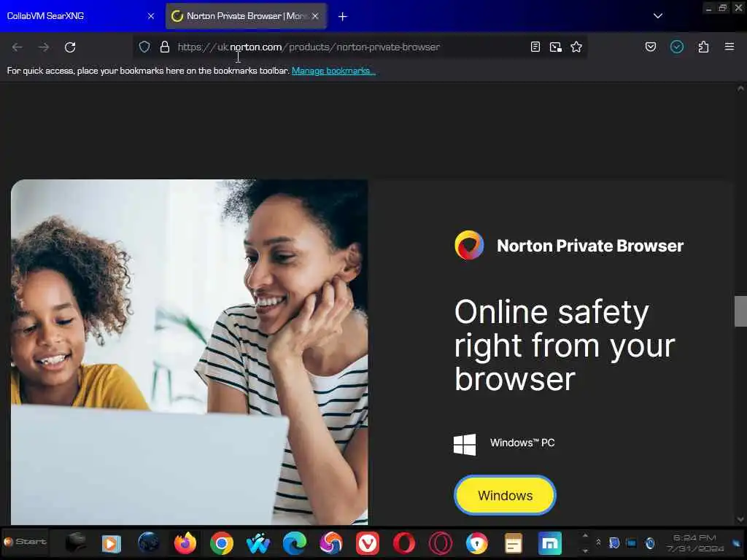This screenshot has height=560, width=747.
Task: Open the teal checkmark extension icon
Action: click(x=677, y=47)
